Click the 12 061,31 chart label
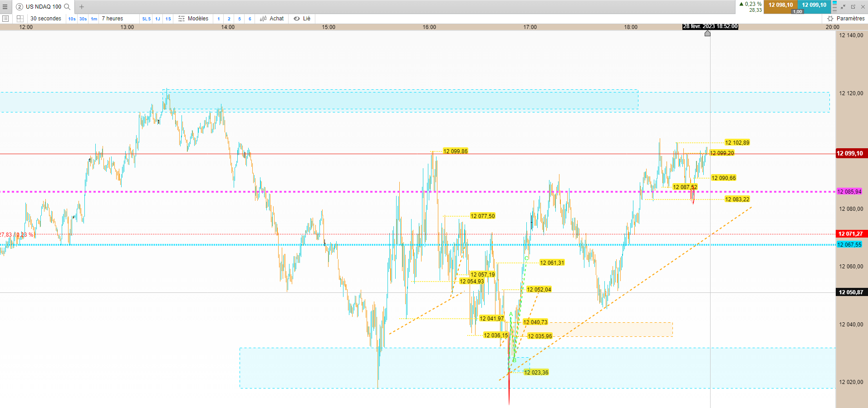This screenshot has height=408, width=868. [x=552, y=263]
